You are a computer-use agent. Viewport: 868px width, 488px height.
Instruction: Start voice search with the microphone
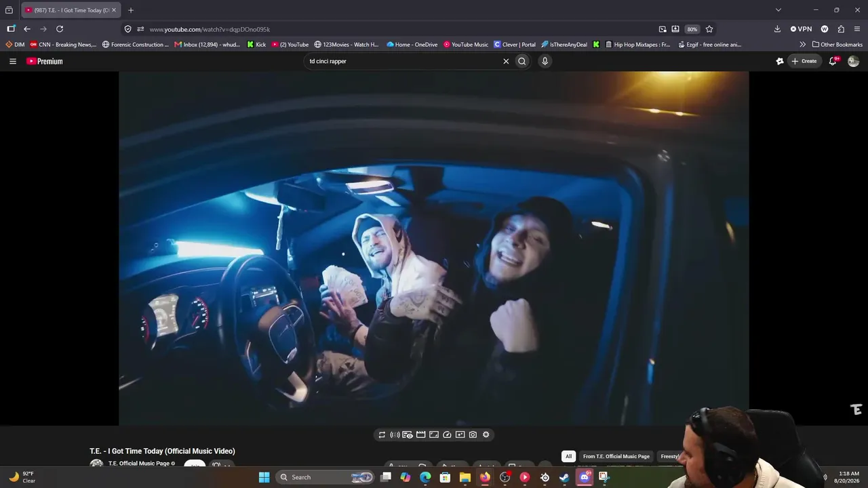545,61
